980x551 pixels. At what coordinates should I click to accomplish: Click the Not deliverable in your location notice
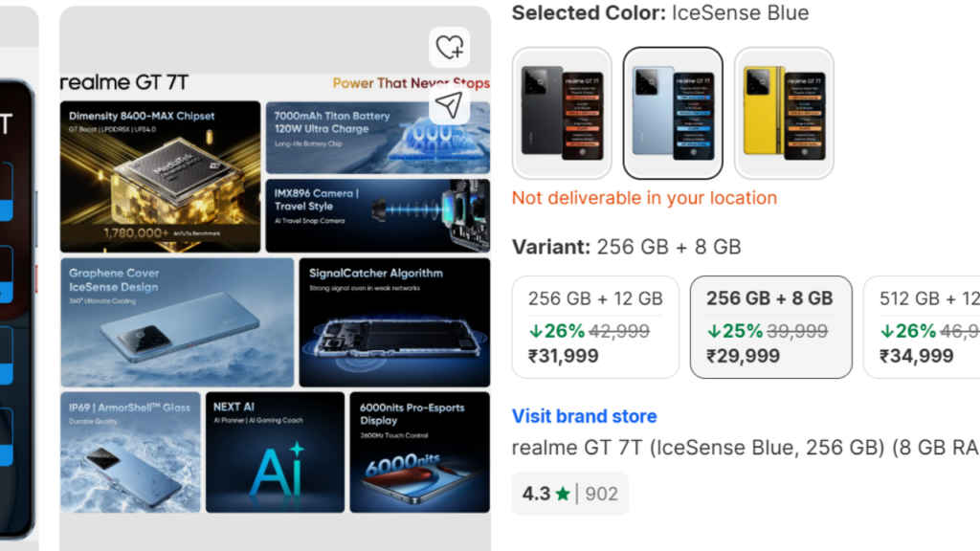pos(644,198)
